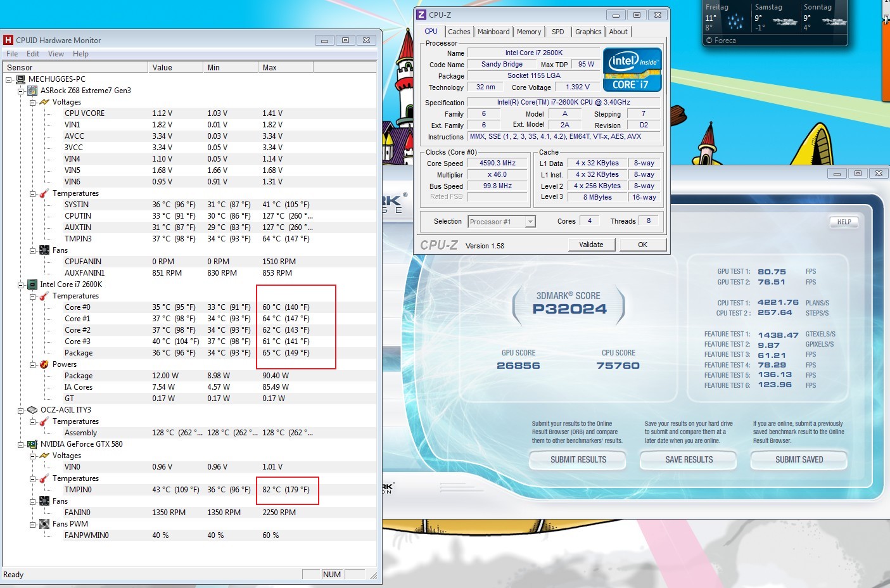Collapse the Voltages node under ASRock
This screenshot has height=588, width=890.
33,102
